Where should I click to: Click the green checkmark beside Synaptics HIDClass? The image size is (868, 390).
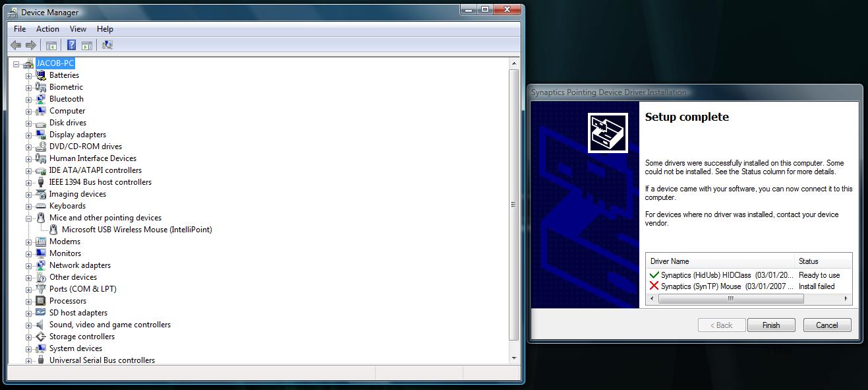[654, 275]
